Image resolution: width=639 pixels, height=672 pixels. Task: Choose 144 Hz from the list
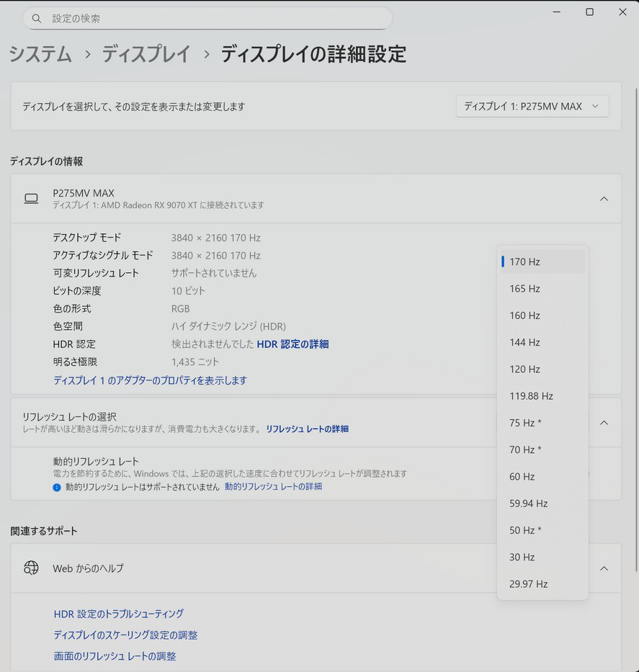point(524,342)
